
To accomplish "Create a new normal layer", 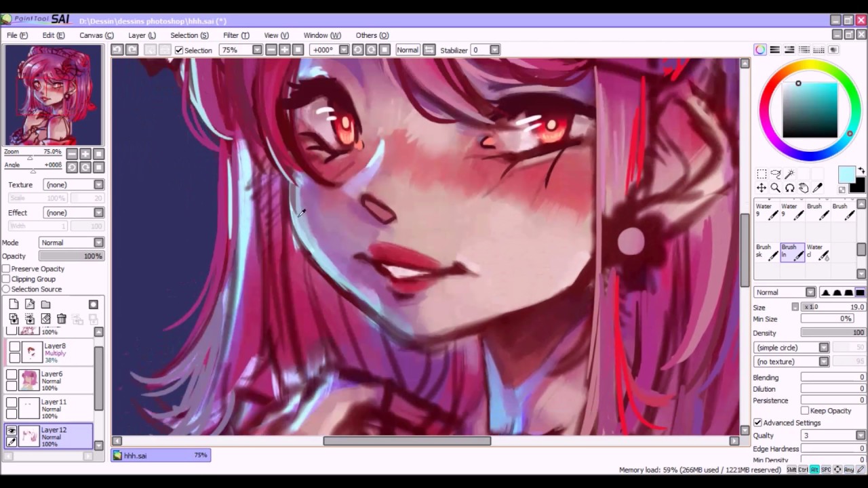I will (14, 304).
